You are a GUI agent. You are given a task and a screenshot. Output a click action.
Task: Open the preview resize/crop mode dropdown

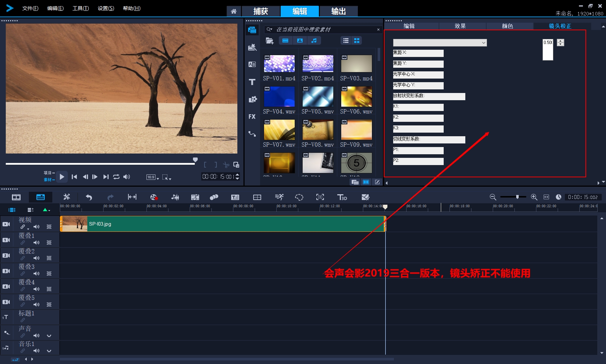point(166,177)
